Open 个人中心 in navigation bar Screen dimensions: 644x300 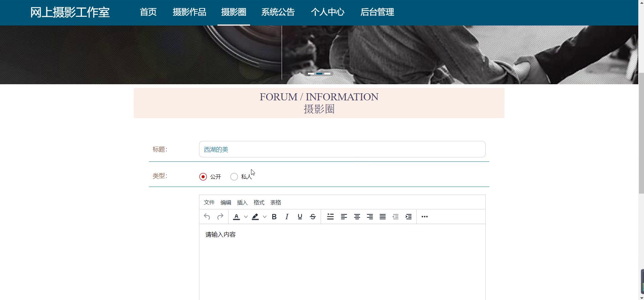click(327, 12)
